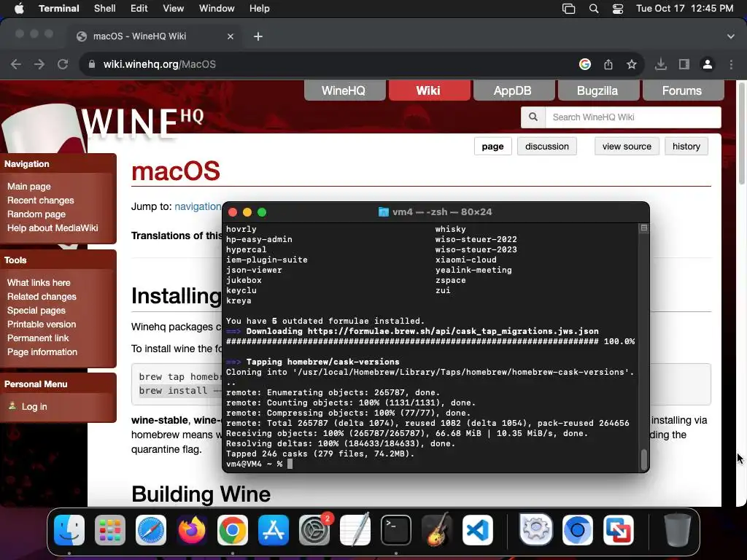747x560 pixels.
Task: Open the Apple menu
Action: point(18,9)
